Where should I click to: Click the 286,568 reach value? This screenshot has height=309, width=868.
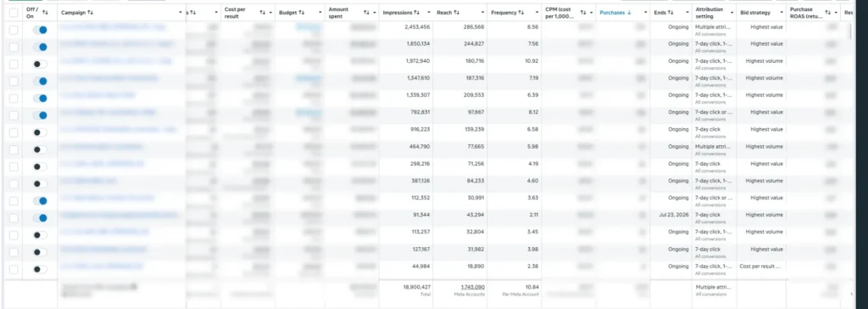pos(473,26)
